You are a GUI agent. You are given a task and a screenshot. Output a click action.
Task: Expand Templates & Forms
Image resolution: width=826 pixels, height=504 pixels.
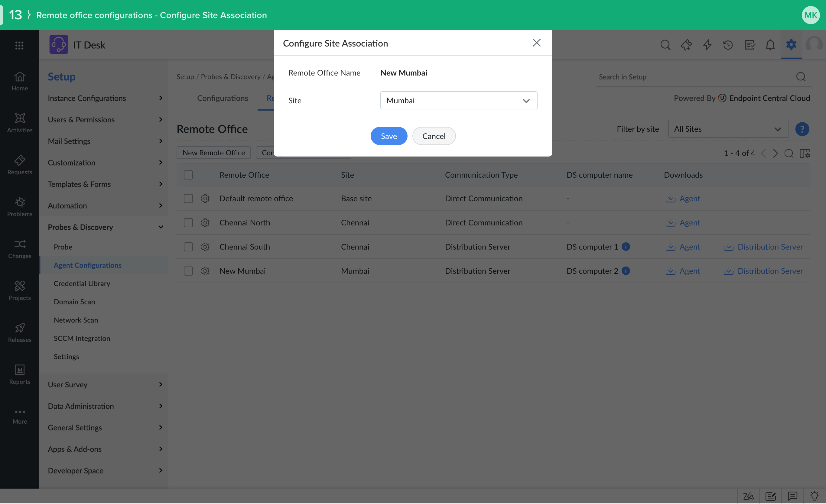click(x=104, y=184)
